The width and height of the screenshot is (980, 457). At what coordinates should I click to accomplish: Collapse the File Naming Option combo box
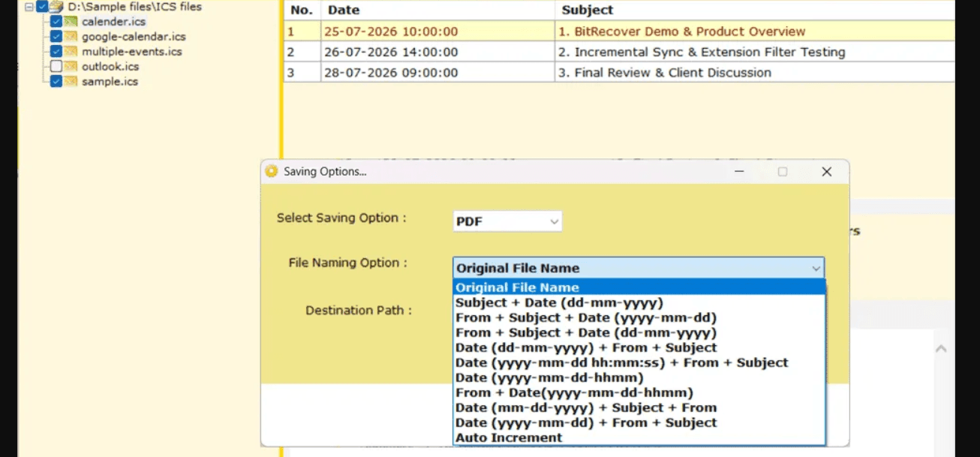click(x=639, y=268)
